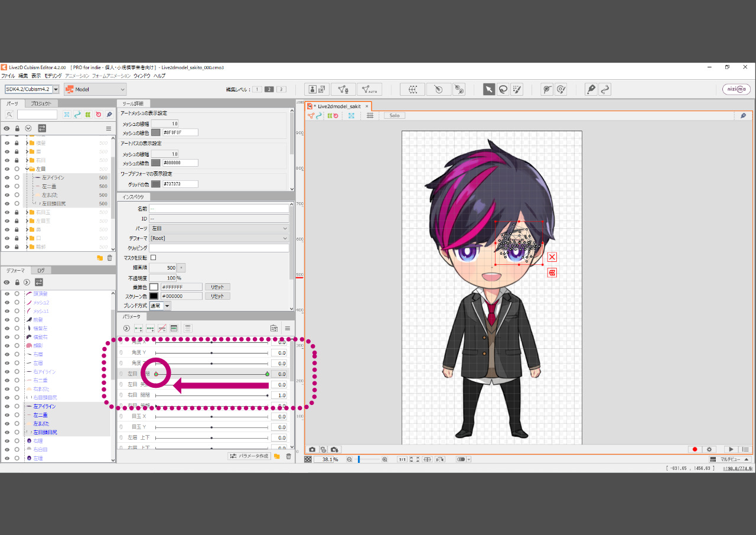The width and height of the screenshot is (756, 535).
Task: Unlock the 右目 folder in Parts list
Action: click(x=17, y=160)
